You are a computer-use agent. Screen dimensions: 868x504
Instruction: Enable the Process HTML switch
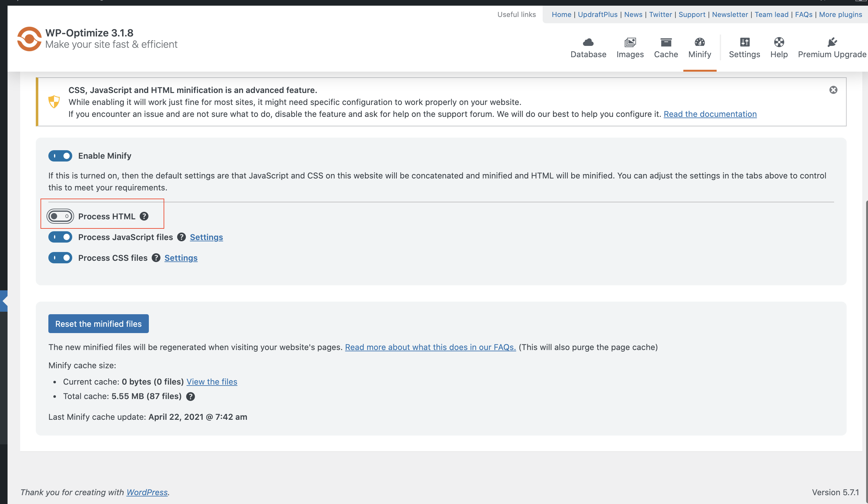point(60,216)
